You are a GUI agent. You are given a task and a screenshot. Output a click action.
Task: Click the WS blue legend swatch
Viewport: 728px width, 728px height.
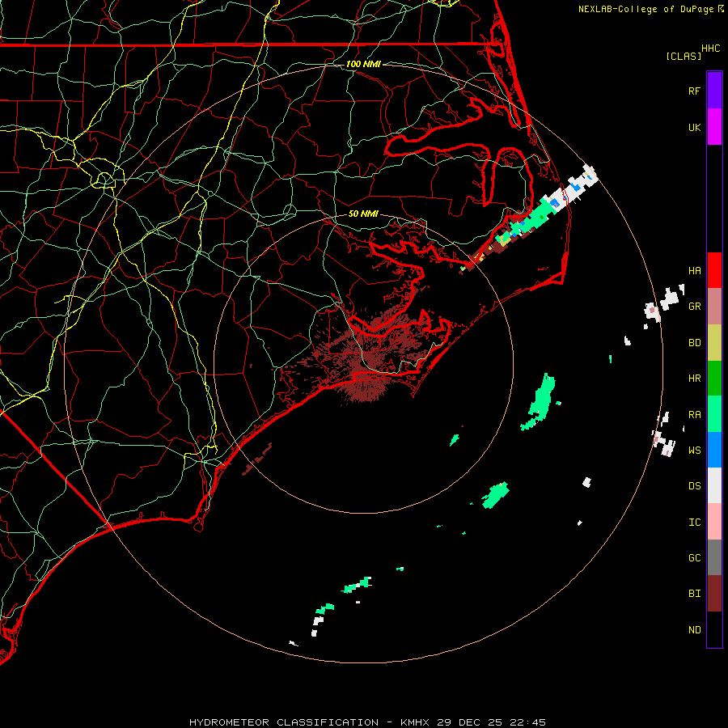coord(714,450)
